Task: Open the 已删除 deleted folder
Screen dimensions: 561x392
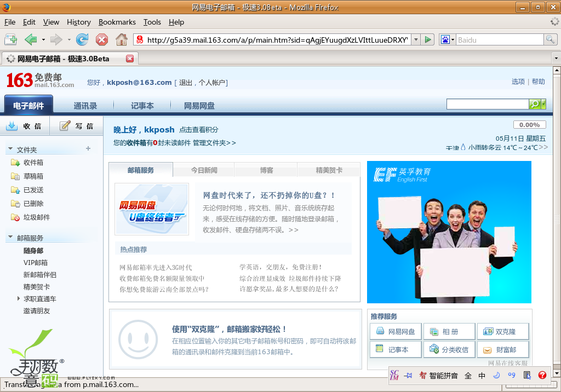Action: coord(33,204)
